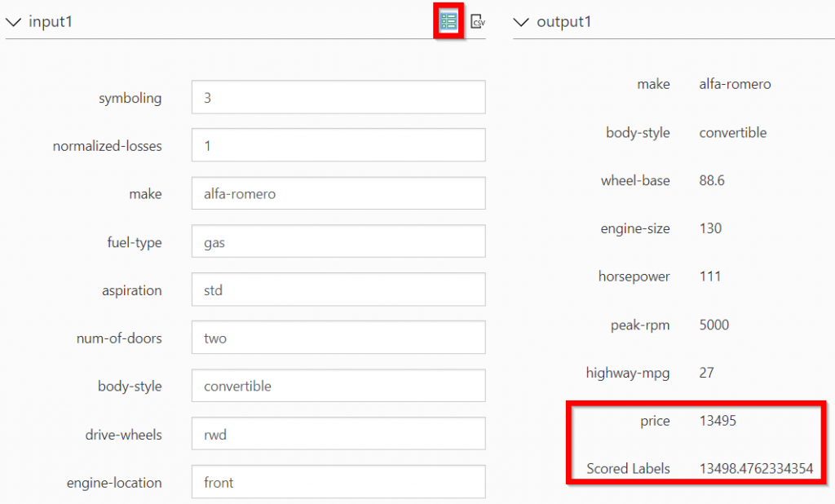The width and height of the screenshot is (835, 504).
Task: Click the output wheel-base value 88.6
Action: 712,180
